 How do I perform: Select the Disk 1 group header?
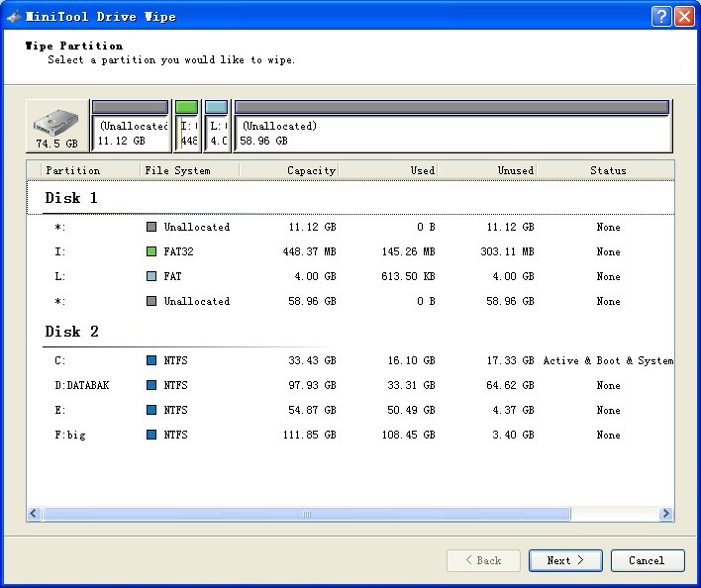tap(350, 198)
